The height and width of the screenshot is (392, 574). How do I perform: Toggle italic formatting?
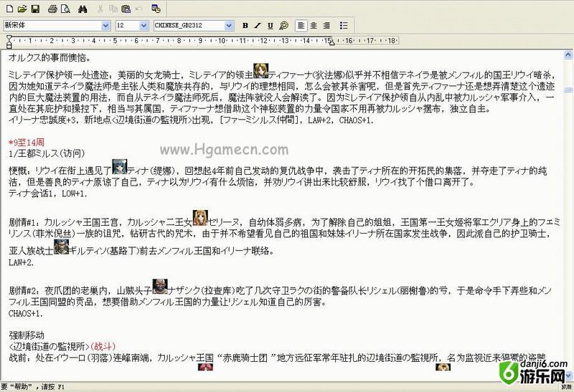258,25
